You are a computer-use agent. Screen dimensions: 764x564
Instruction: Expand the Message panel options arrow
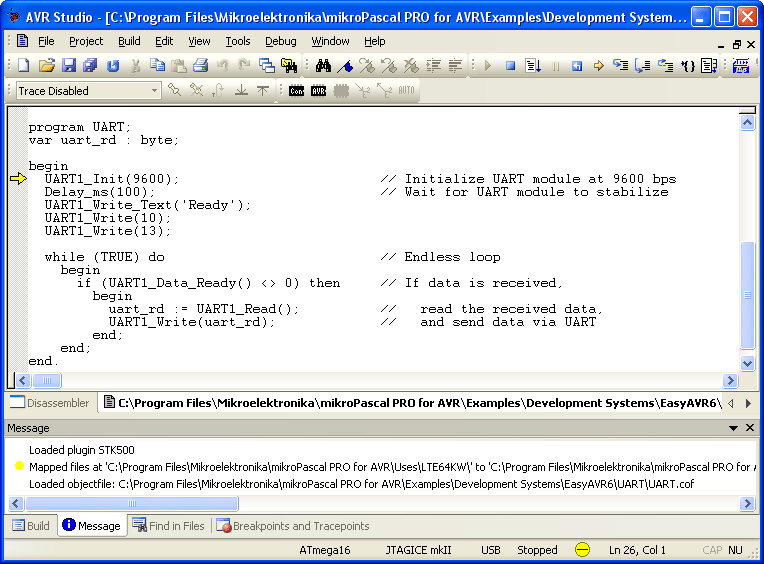pos(733,428)
